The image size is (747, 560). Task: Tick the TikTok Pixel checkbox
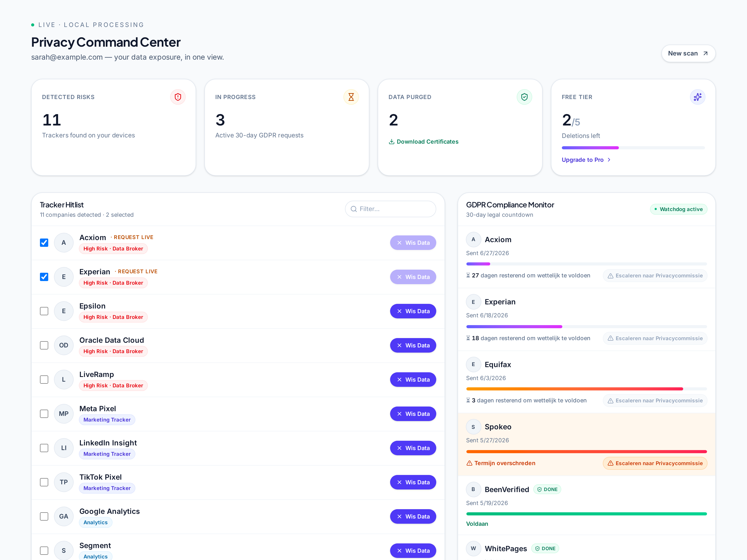[44, 482]
